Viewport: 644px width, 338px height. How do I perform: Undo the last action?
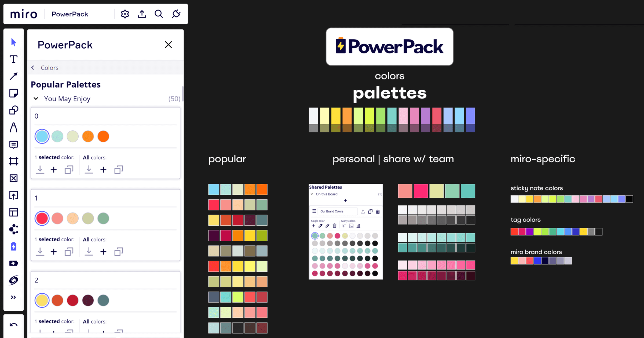[x=13, y=325]
